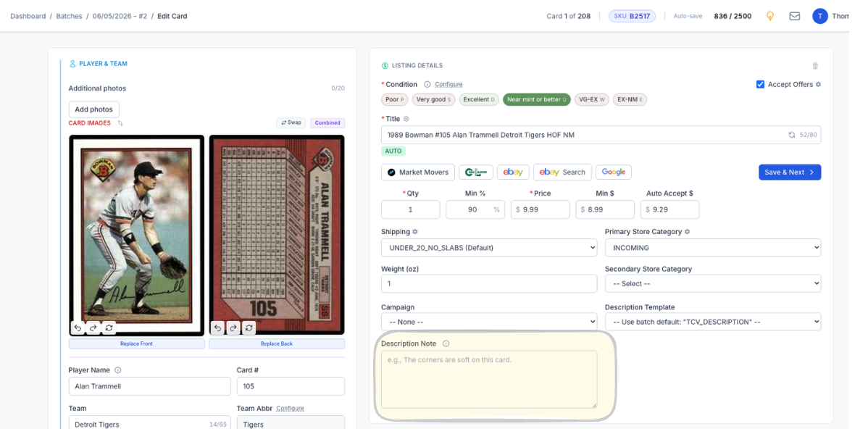The width and height of the screenshot is (868, 442).
Task: Open Market Movers lookup
Action: point(418,172)
